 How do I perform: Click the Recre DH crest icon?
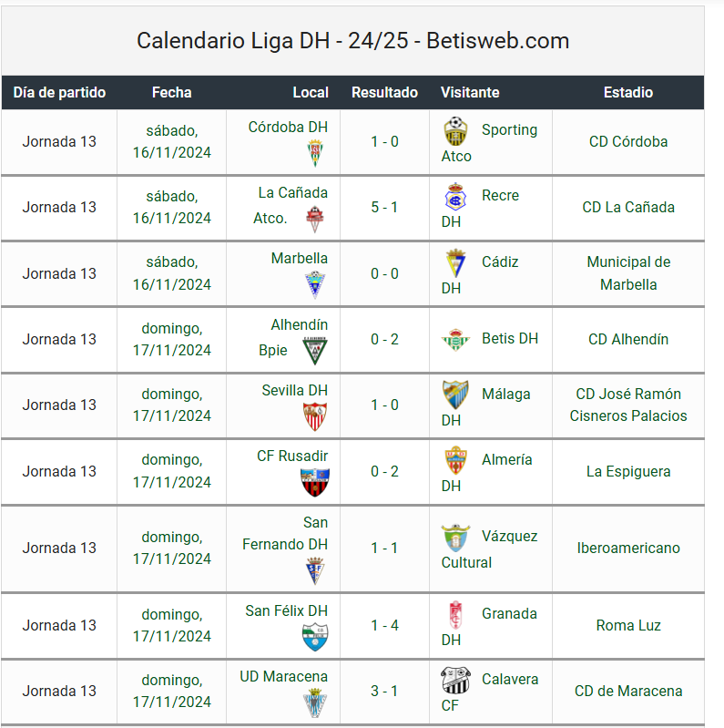point(455,197)
